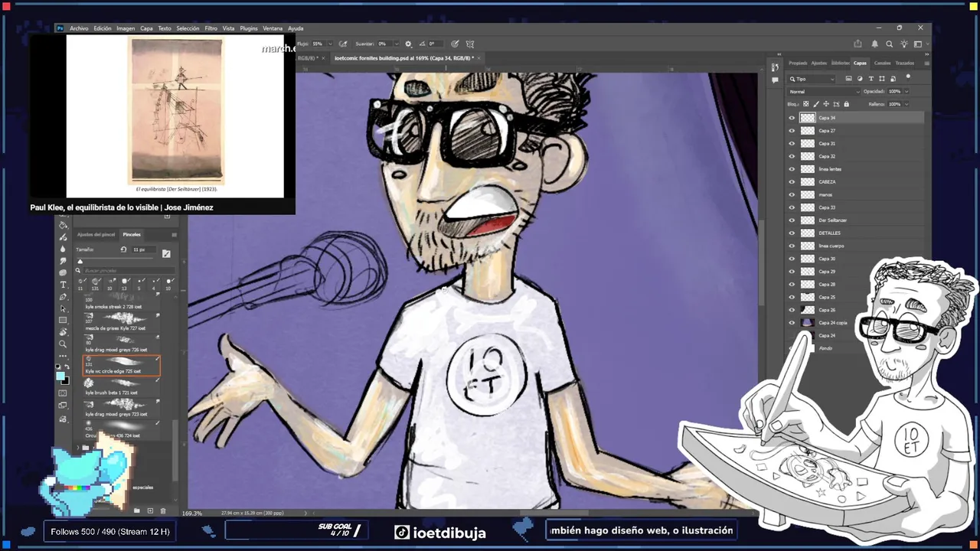Lock layer position move icon
This screenshot has height=551, width=980.
(826, 104)
